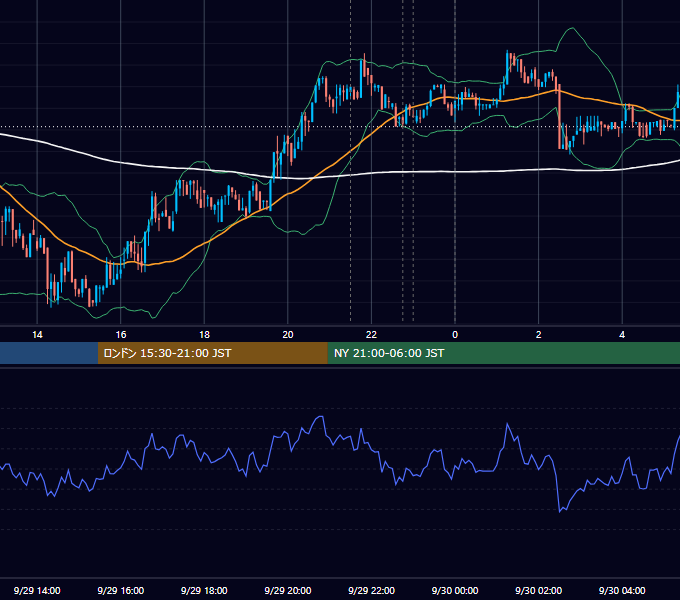Select the ロンドン 15:30-21:00 JST session bar
Screen dimensions: 680x600
tap(212, 353)
